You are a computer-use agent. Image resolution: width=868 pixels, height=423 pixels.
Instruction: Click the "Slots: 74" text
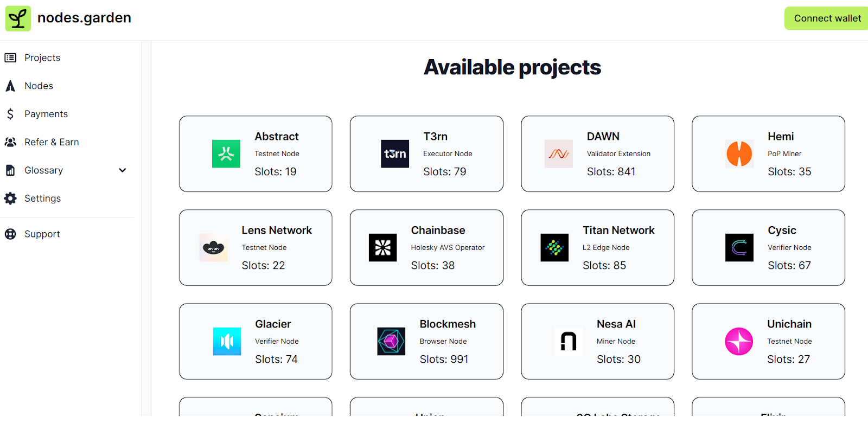tap(276, 360)
